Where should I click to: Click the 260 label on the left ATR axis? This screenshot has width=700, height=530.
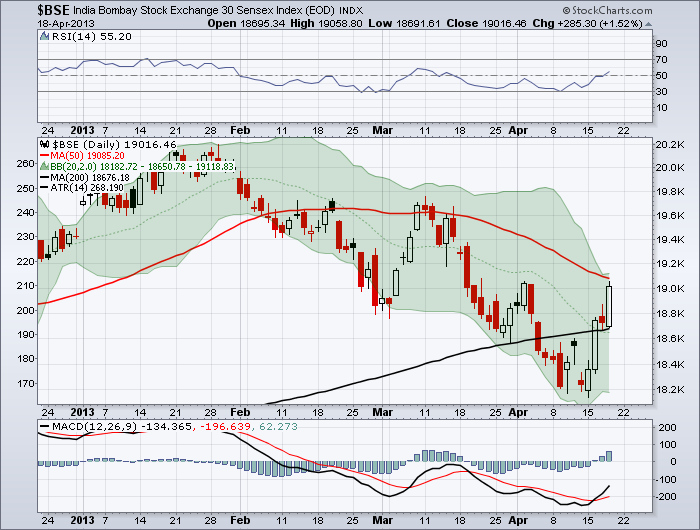coord(25,163)
